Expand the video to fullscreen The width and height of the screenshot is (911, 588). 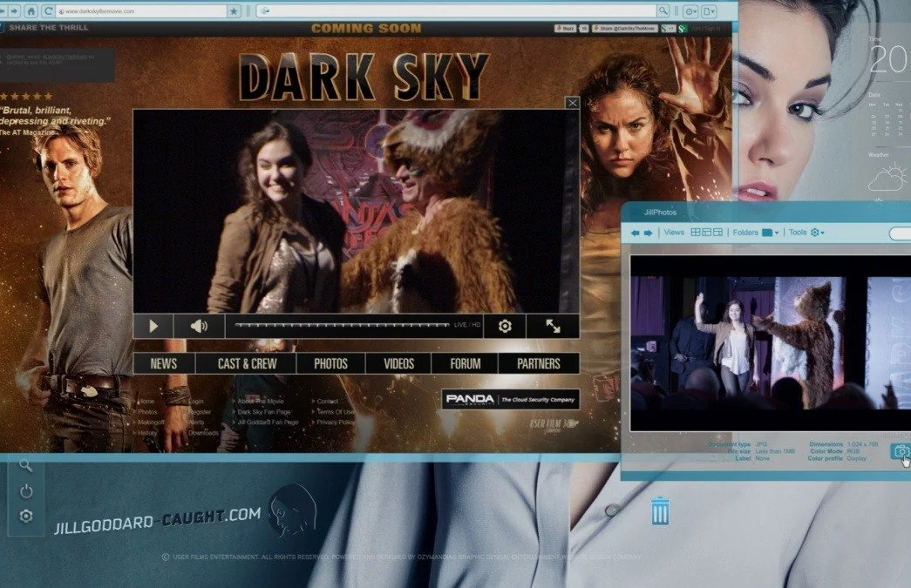click(x=553, y=326)
